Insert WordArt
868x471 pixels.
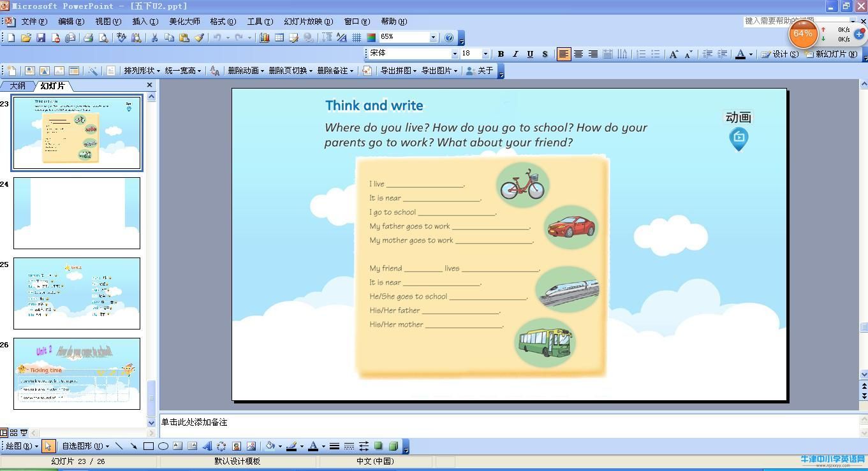point(207,446)
